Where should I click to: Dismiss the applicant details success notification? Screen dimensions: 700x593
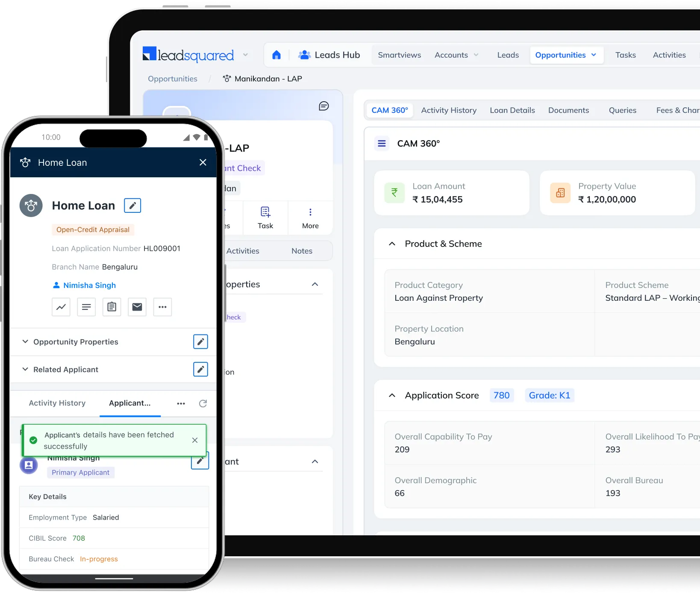click(x=195, y=440)
